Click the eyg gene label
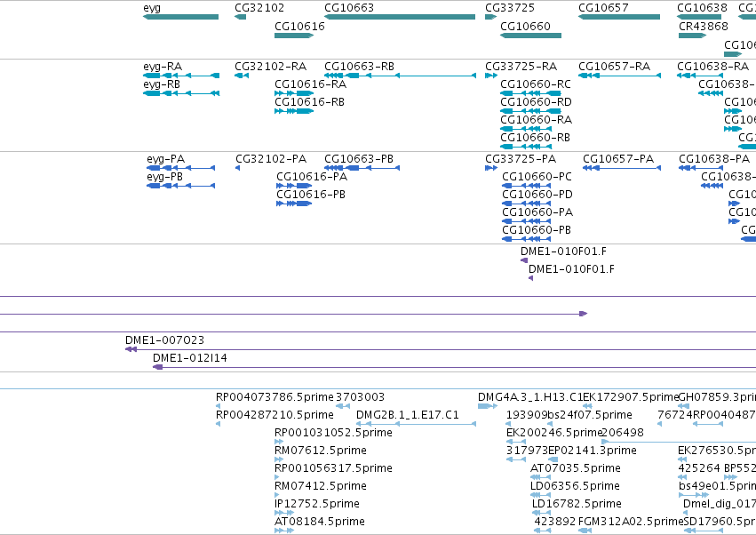 tap(152, 8)
